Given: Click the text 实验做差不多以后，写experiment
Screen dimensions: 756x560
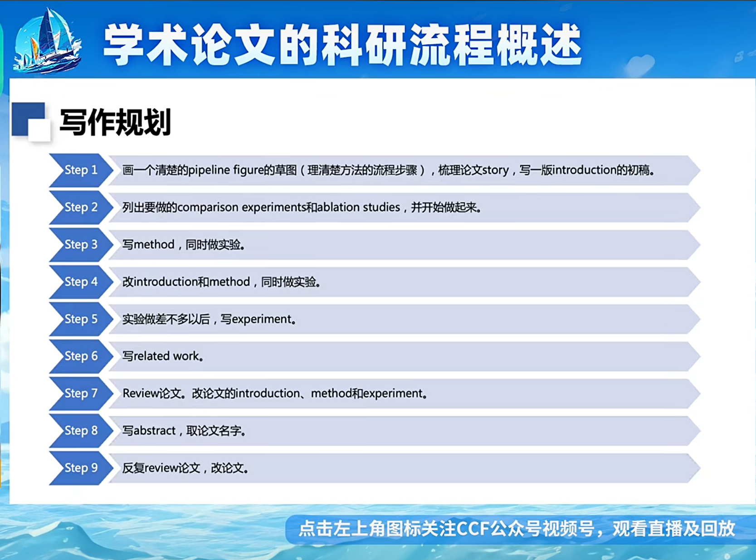Looking at the screenshot, I should [x=210, y=319].
